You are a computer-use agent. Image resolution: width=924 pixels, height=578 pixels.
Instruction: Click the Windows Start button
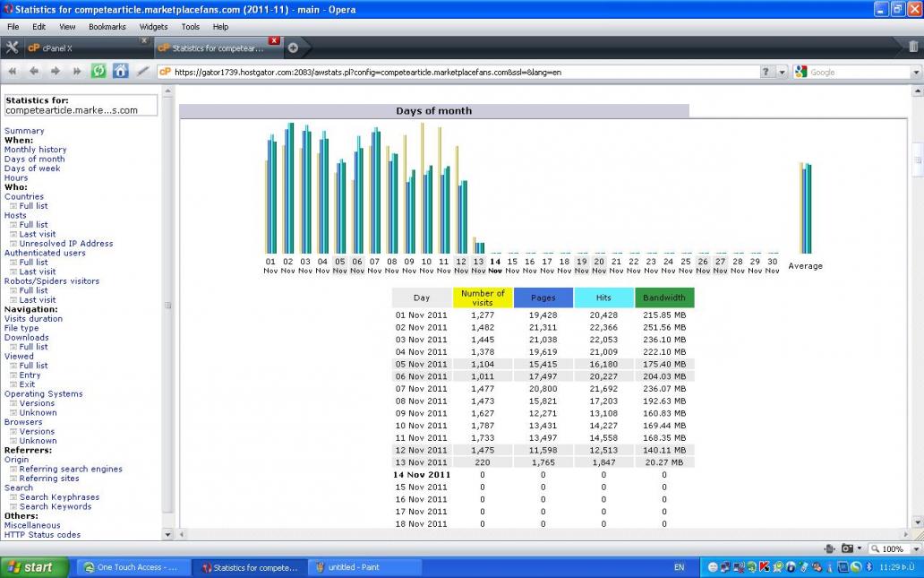30,567
